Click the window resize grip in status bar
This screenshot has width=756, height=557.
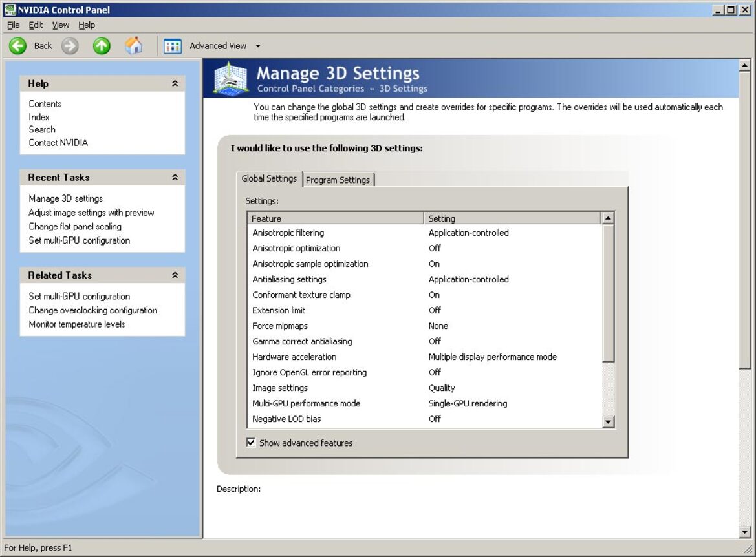[748, 549]
